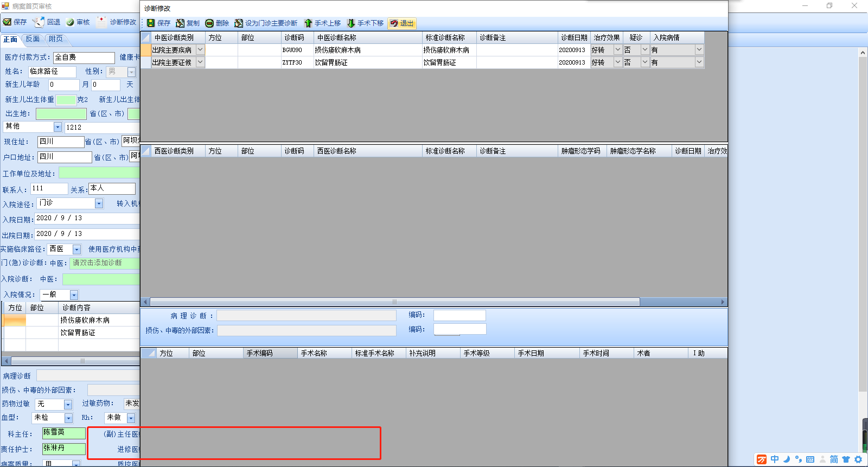Viewport: 868px width, 467px height.
Task: Open 治疗效果 dropdown for the 损伤痿软麻木病 row
Action: (x=617, y=50)
